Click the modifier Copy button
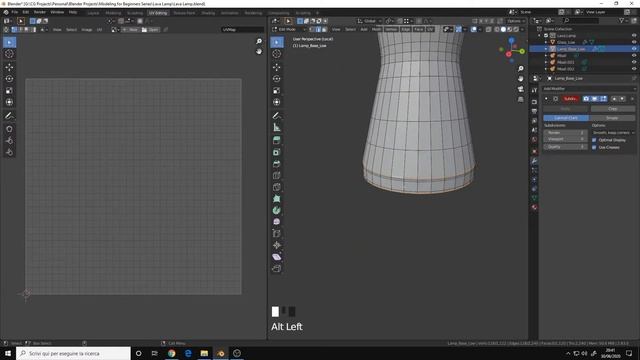 (613, 109)
